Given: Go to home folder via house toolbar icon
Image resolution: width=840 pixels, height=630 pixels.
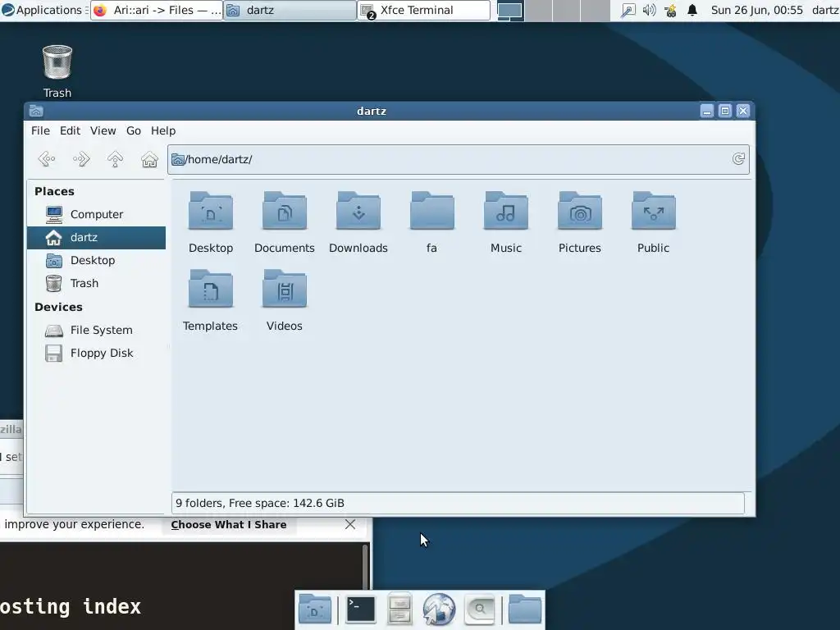Looking at the screenshot, I should (149, 159).
